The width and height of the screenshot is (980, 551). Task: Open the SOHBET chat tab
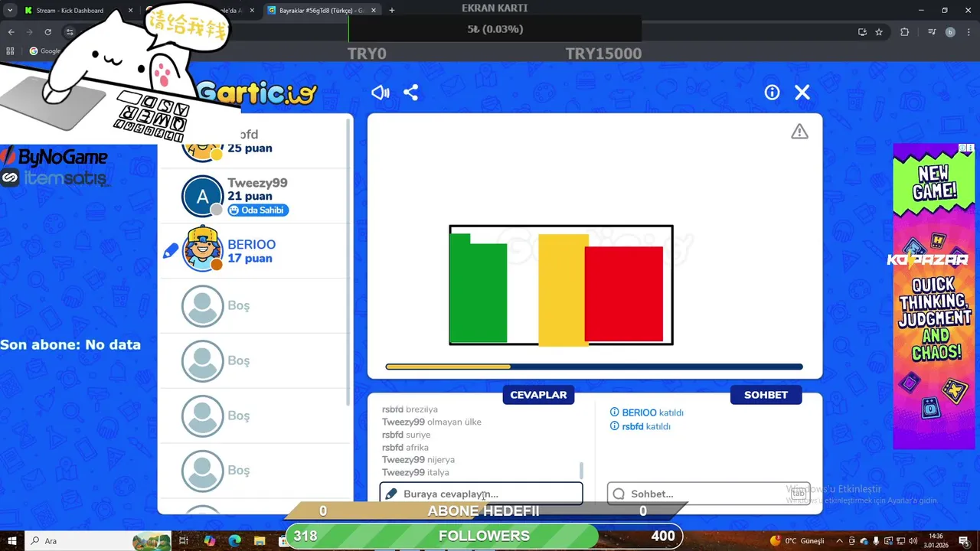click(766, 395)
